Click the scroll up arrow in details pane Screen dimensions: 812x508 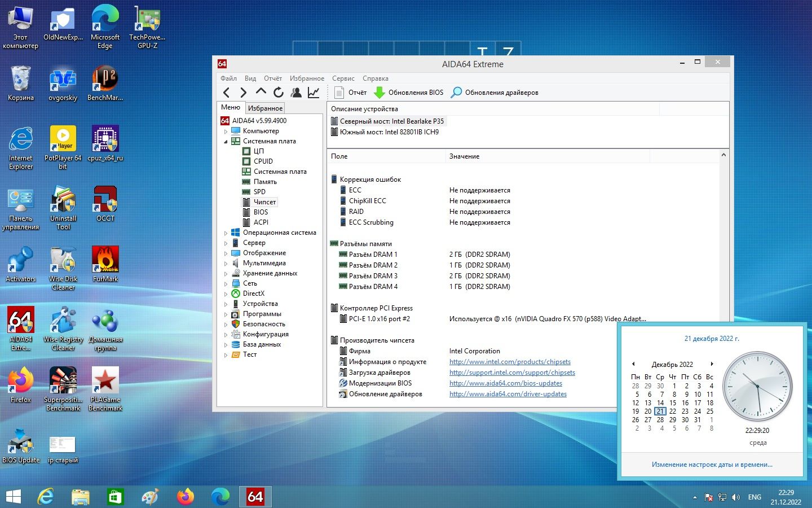(723, 155)
